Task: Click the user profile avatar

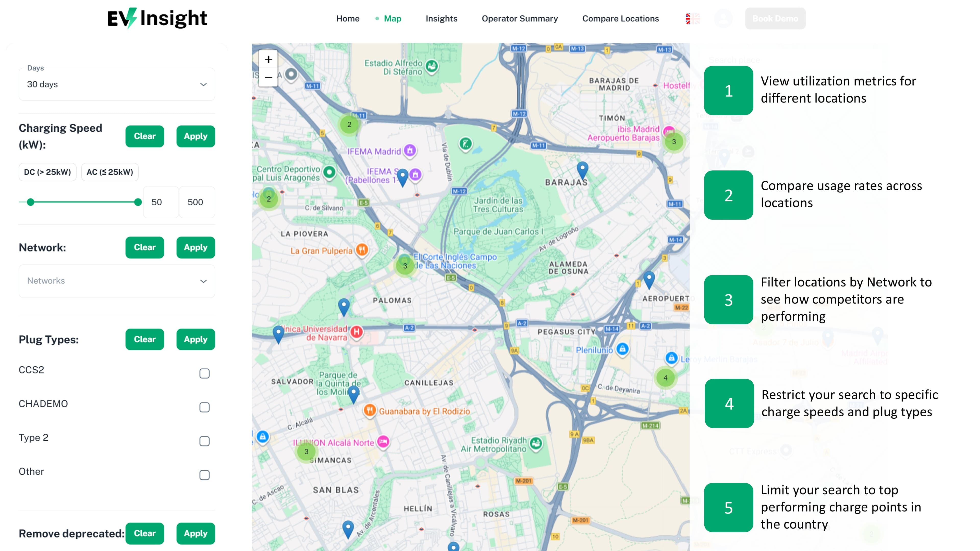Action: pyautogui.click(x=723, y=19)
